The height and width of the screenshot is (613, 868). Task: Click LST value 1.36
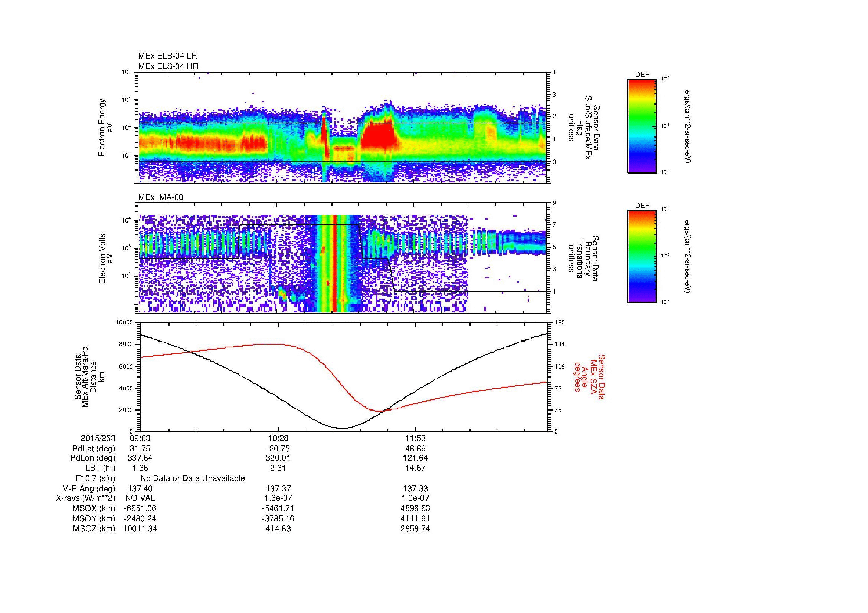[x=140, y=468]
